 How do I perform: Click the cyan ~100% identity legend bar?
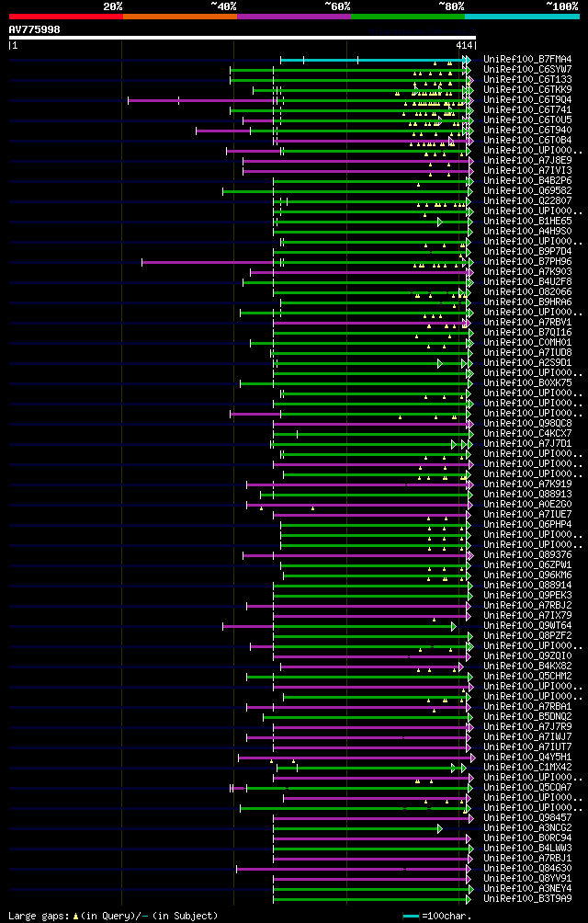point(522,17)
